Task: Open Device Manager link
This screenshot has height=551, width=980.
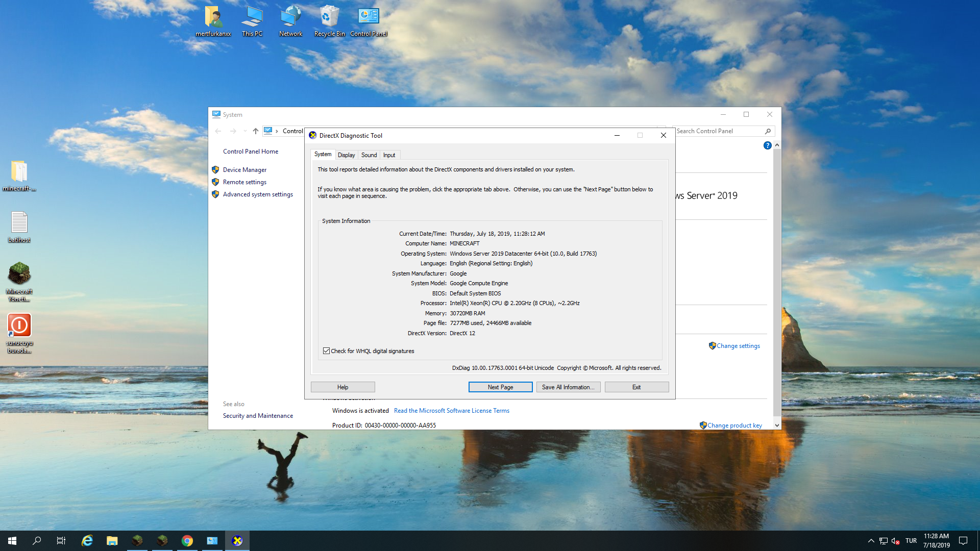Action: (244, 170)
